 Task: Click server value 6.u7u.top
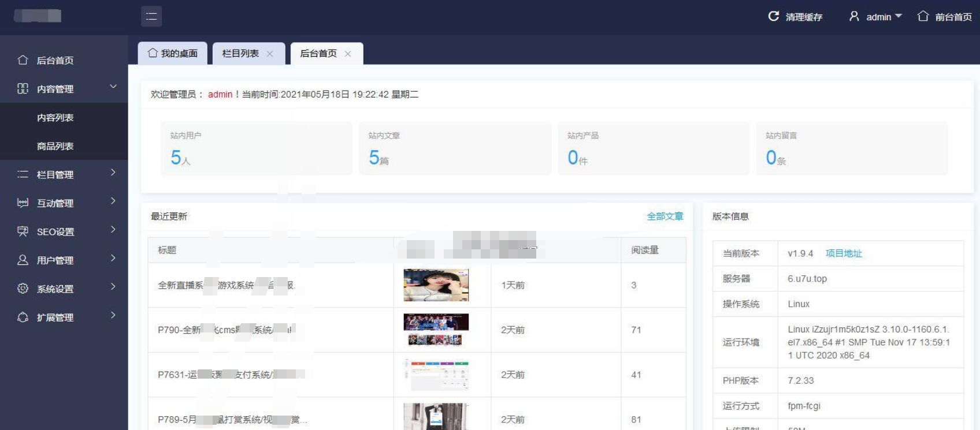pyautogui.click(x=807, y=279)
